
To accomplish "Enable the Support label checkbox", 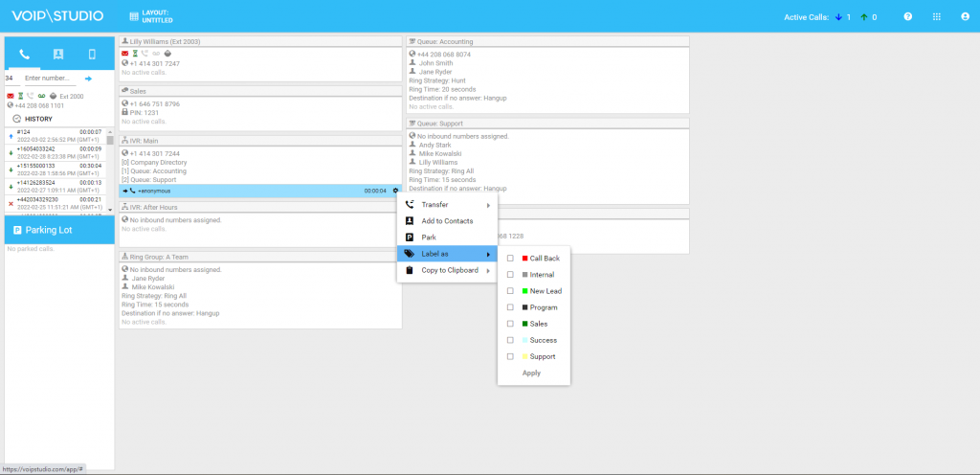I will 510,356.
